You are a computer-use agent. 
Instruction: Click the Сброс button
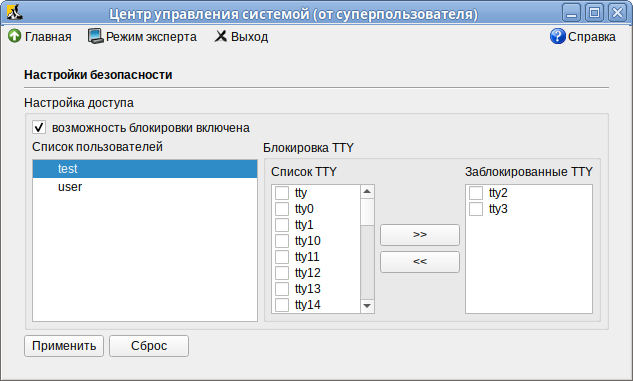[x=149, y=346]
